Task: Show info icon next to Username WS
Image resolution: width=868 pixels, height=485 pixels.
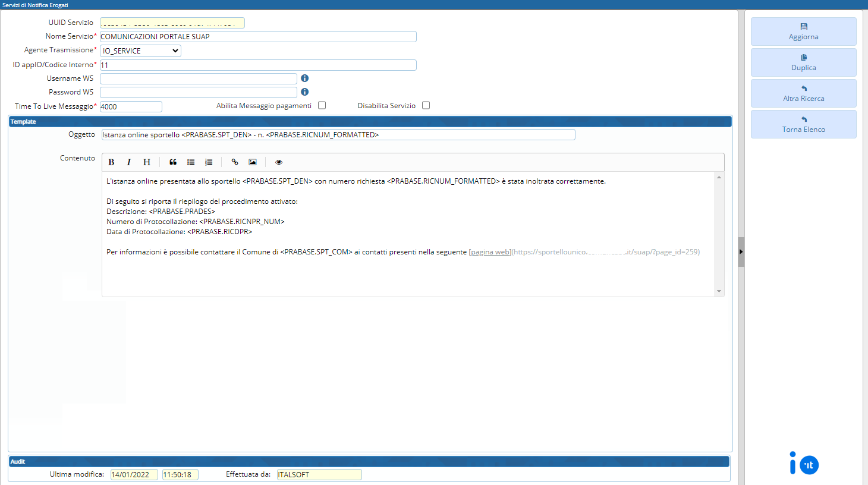Action: pos(304,78)
